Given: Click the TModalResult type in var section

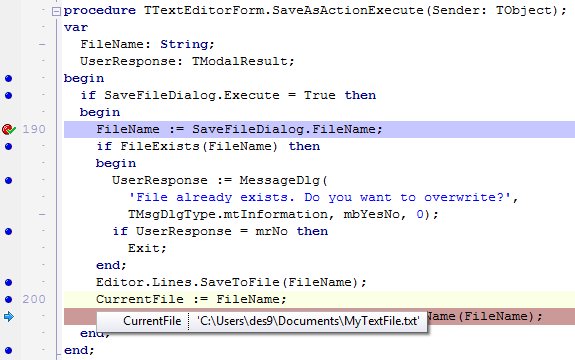Looking at the screenshot, I should click(240, 61).
